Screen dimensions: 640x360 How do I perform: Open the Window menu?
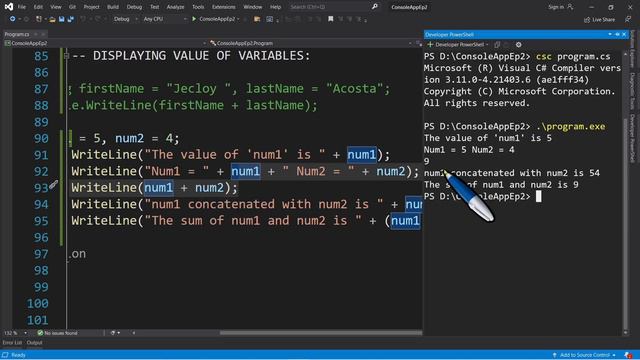[253, 7]
